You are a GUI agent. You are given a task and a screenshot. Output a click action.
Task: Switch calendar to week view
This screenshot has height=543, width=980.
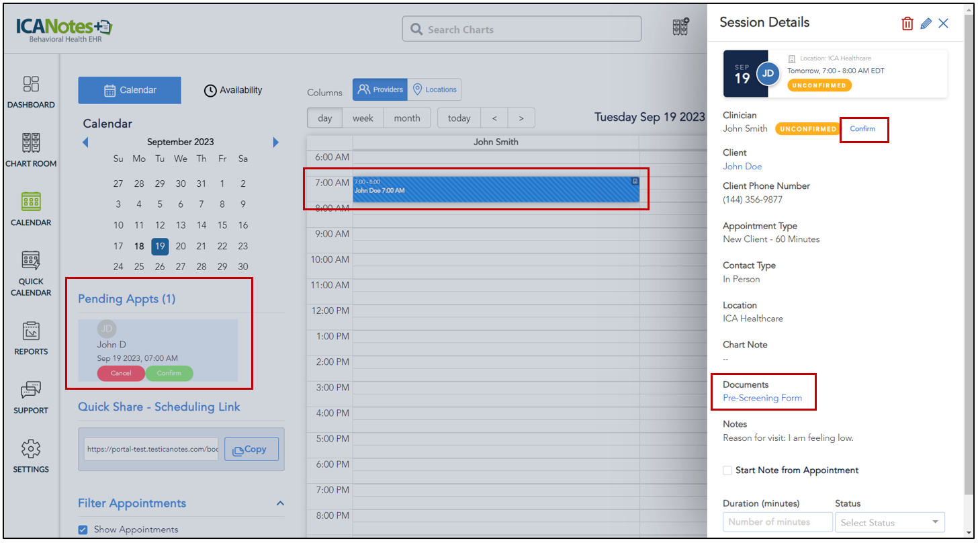363,118
